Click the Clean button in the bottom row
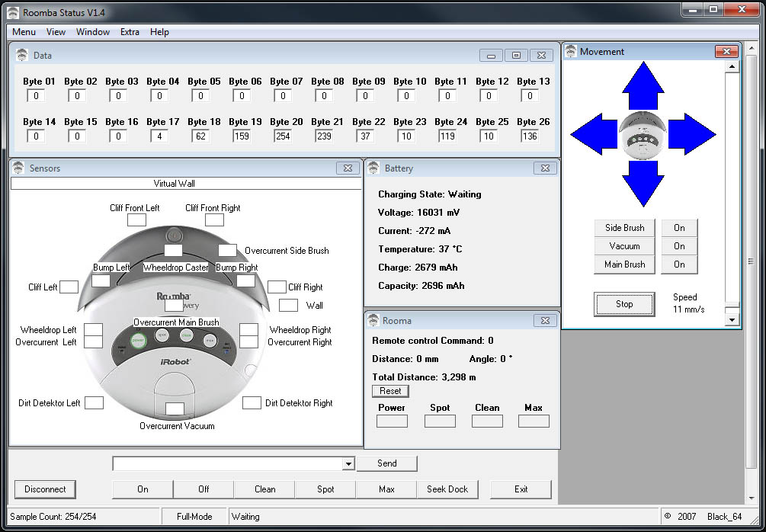The image size is (766, 532). 264,489
